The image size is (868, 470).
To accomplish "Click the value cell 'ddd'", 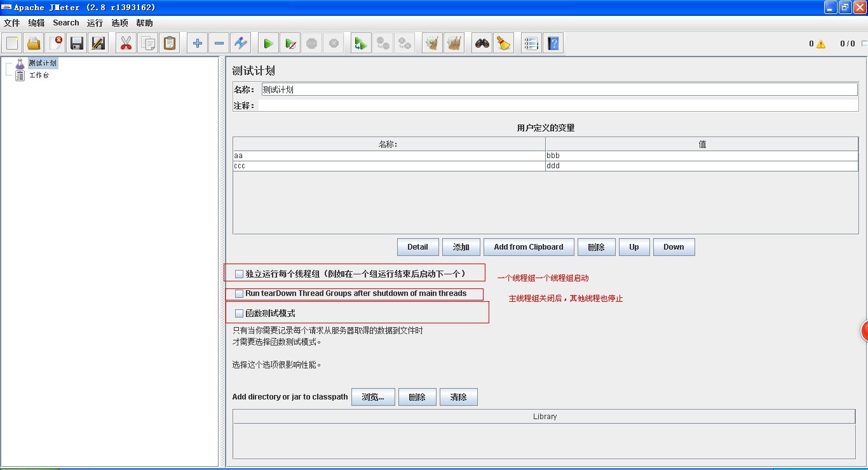I will click(x=702, y=166).
